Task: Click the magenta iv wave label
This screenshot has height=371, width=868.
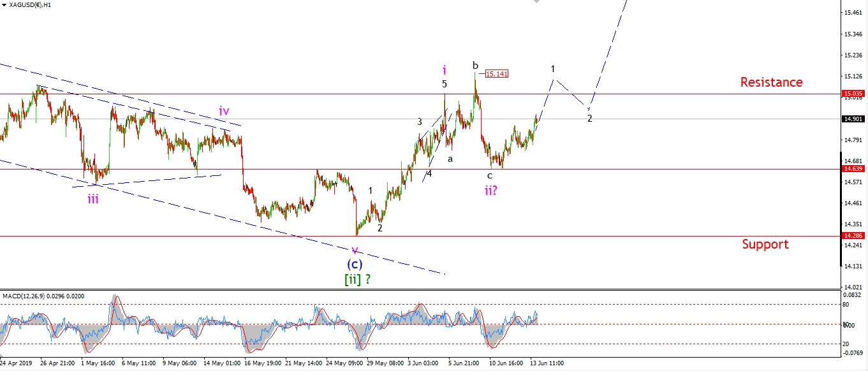Action: coord(224,111)
